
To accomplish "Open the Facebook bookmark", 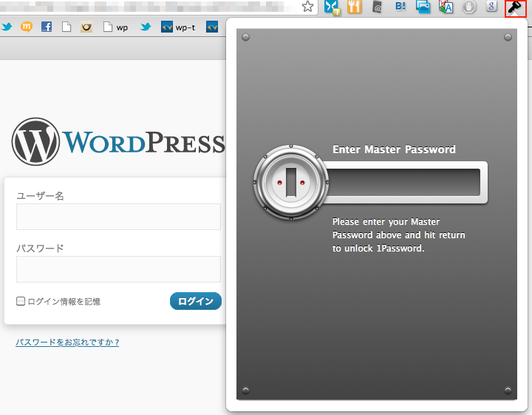I will coord(47,27).
